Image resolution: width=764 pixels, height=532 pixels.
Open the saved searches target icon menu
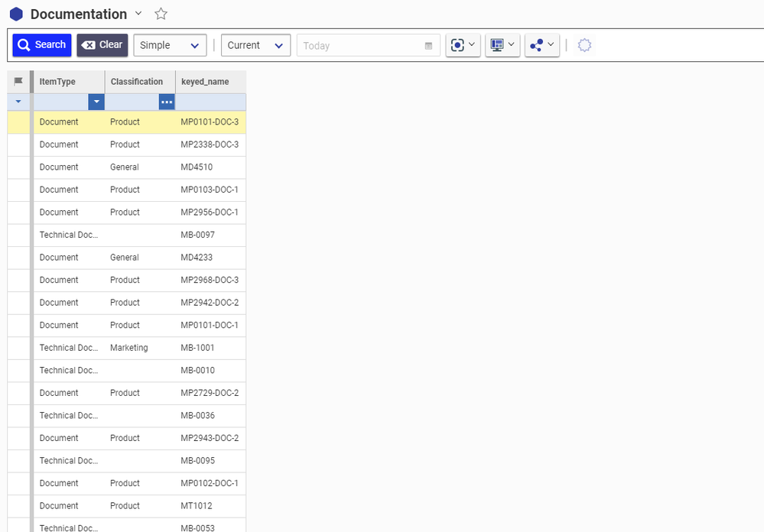463,45
